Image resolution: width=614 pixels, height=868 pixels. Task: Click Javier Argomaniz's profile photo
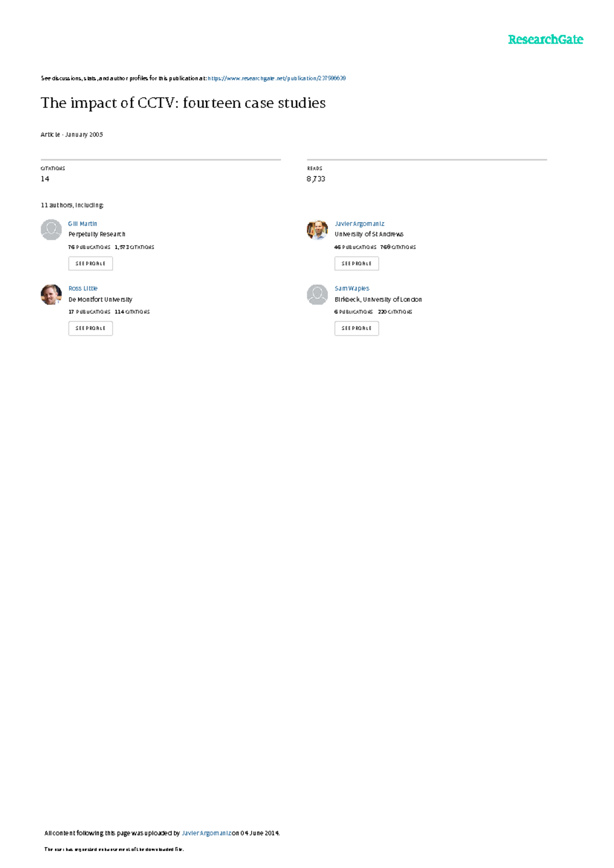click(317, 230)
